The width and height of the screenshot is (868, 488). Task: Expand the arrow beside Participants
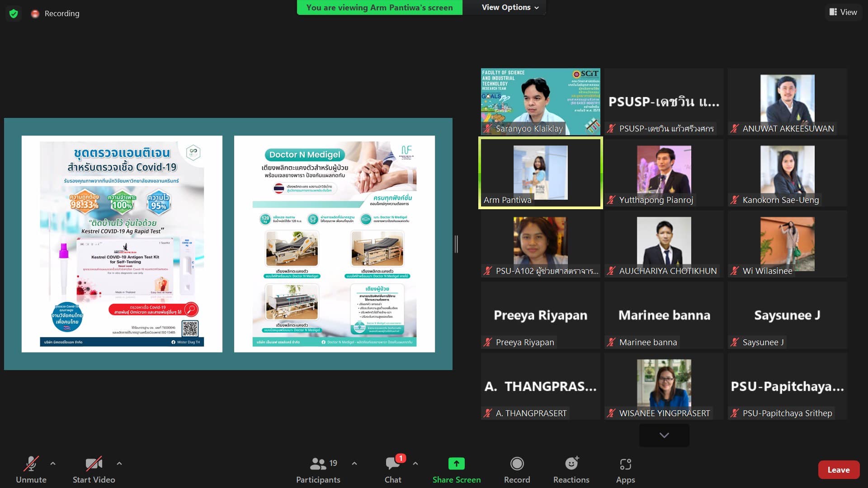click(x=354, y=463)
